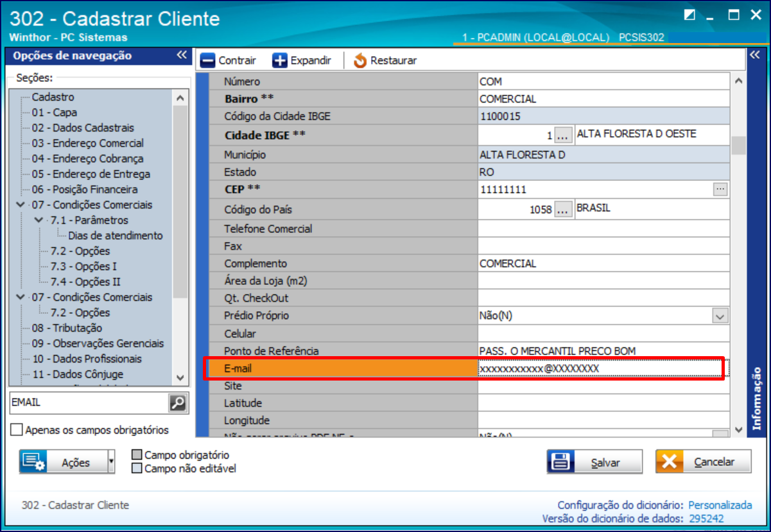This screenshot has height=532, width=771.
Task: Go to 04 - Endereço Cobrança section
Action: [87, 159]
